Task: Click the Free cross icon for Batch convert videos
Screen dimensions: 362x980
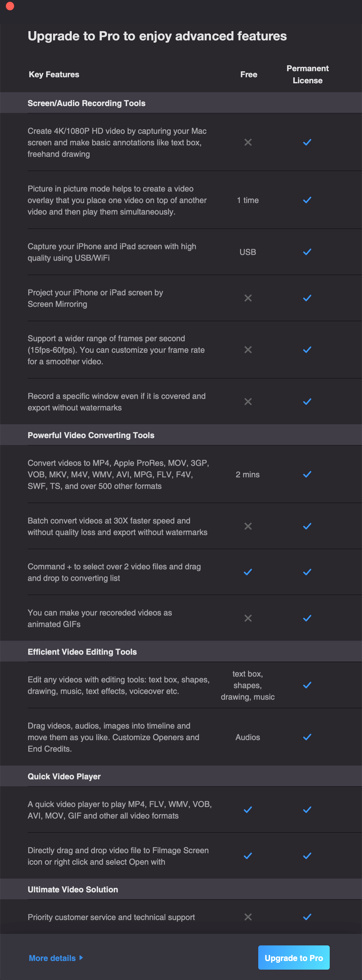Action: click(248, 526)
